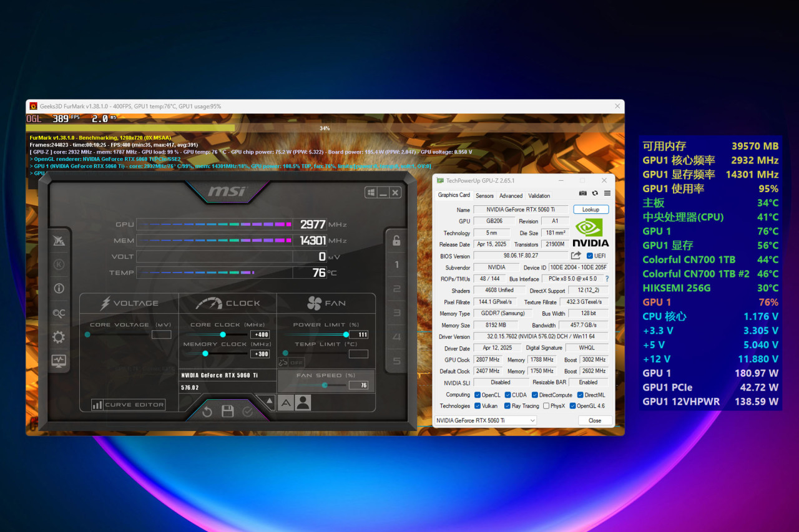Click the CLOCK panel header
Viewport: 799px width, 532px height.
click(x=228, y=303)
